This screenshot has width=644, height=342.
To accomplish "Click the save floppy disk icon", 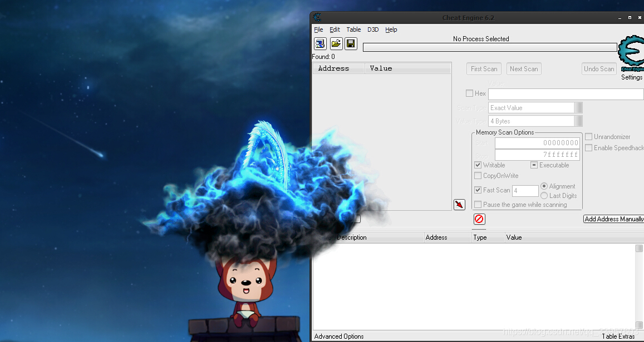I will [x=351, y=43].
